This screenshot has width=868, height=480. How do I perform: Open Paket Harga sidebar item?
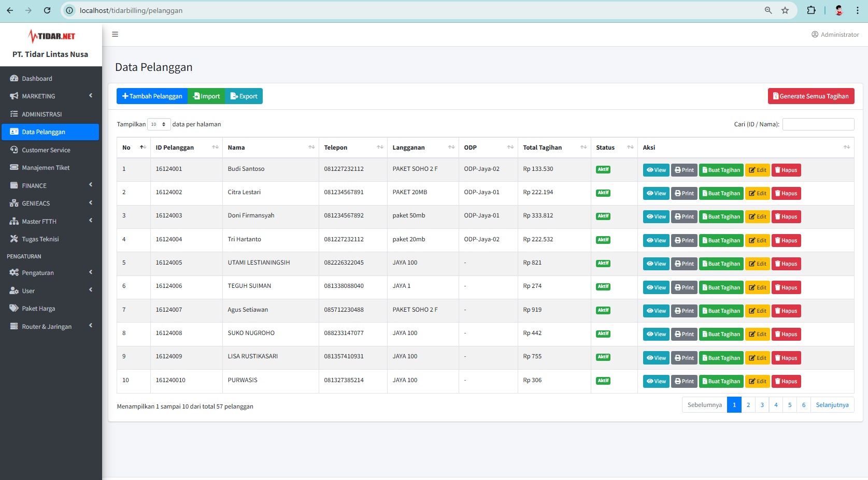tap(51, 309)
